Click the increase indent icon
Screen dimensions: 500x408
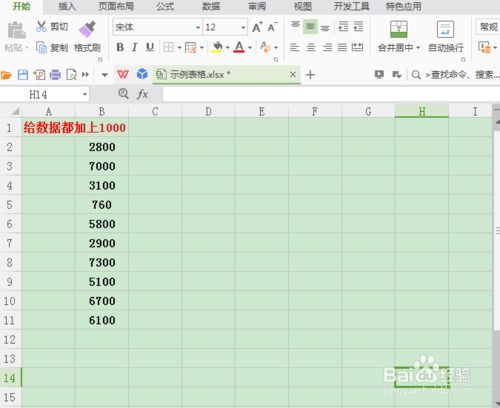coord(358,26)
